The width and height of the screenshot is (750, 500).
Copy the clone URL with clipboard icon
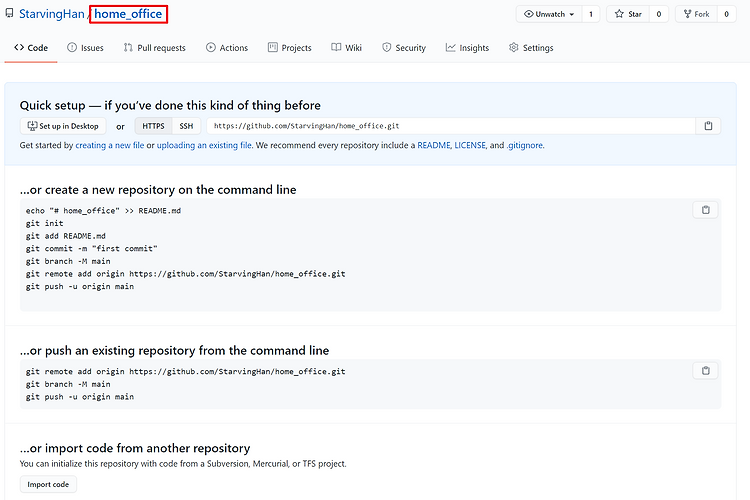coord(708,126)
